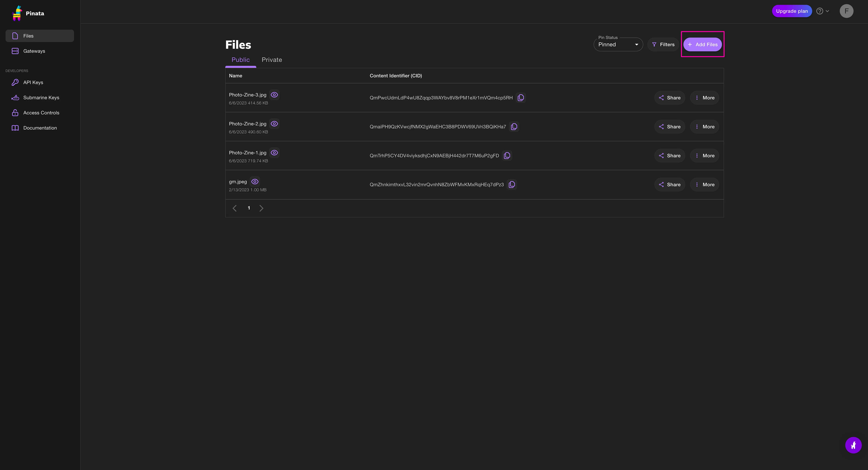
Task: Open More menu for Photo-Zine-2.jpg
Action: [x=704, y=127]
